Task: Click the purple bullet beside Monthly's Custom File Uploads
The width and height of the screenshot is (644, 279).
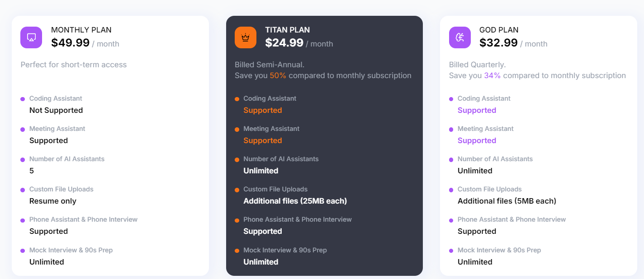Action: (x=23, y=190)
